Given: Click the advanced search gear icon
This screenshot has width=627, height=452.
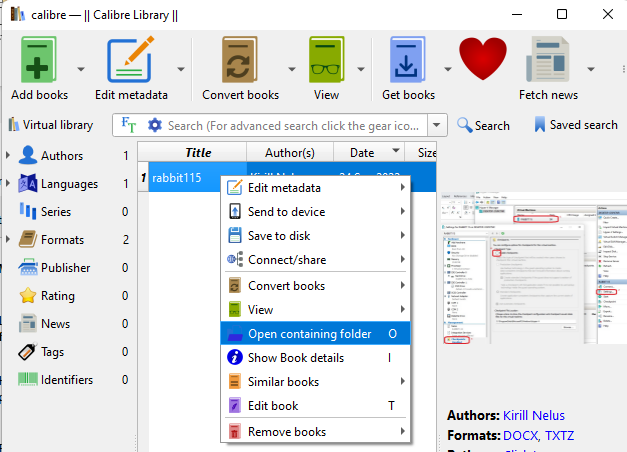Looking at the screenshot, I should pos(155,125).
